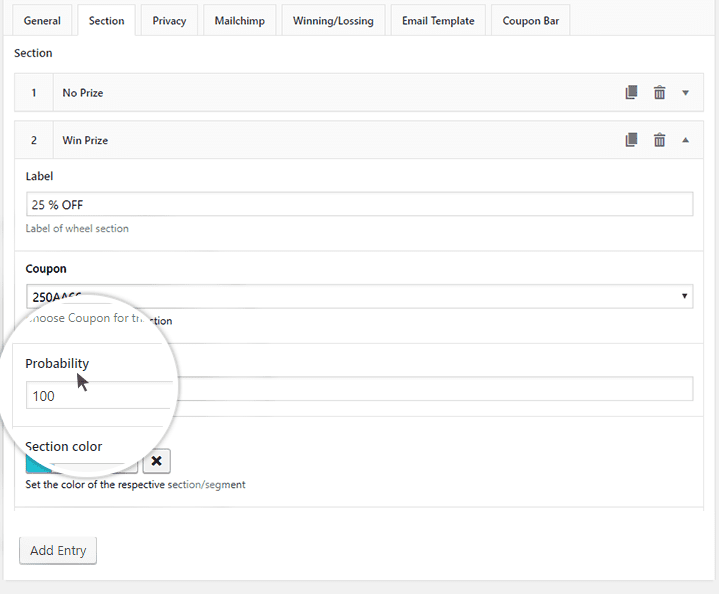This screenshot has width=719, height=594.
Task: Select the Email Template tab
Action: (439, 21)
